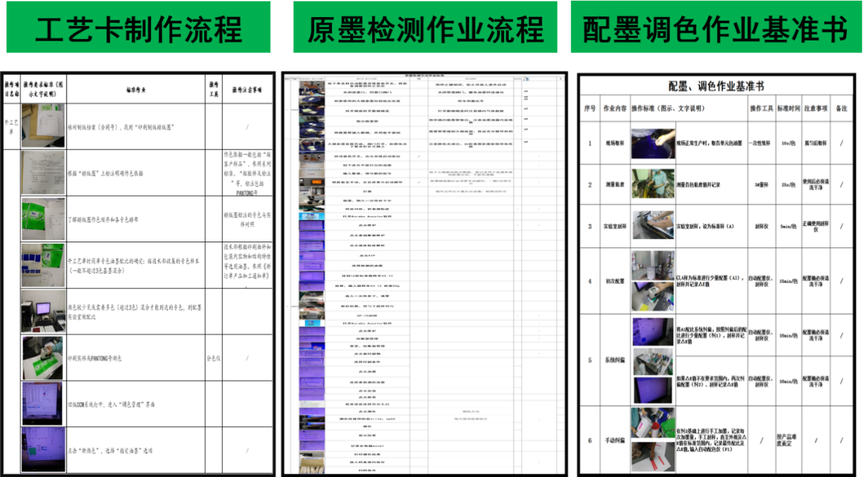Screen dimensions: 868x477
Task: Click the 配墨、调色作业基准书 table title
Action: [716, 86]
